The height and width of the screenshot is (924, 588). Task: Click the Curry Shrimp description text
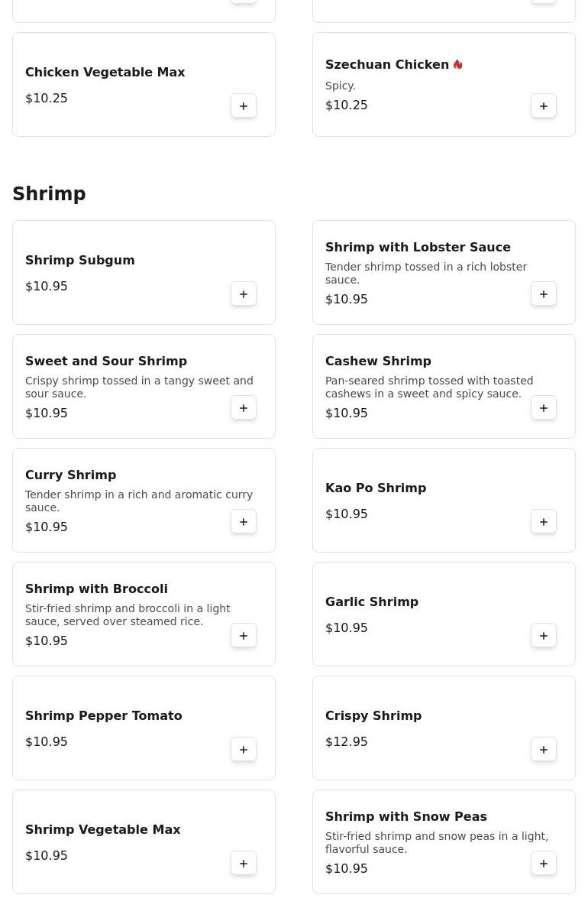[138, 501]
